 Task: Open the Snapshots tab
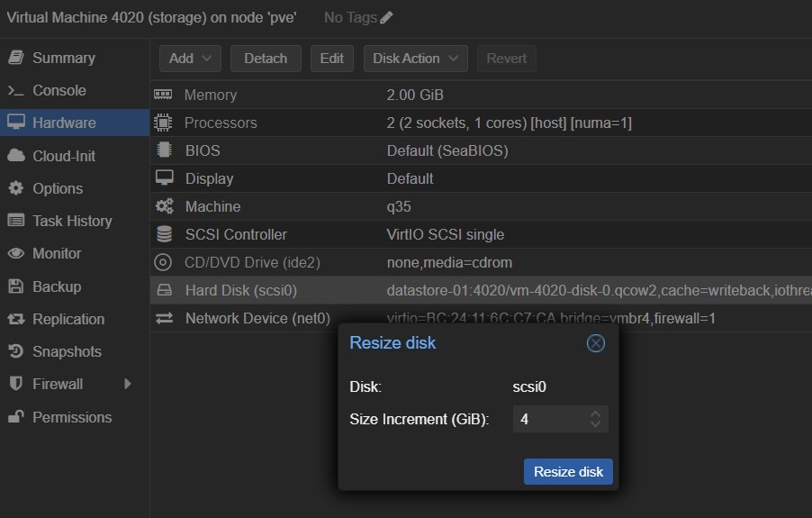coord(67,351)
